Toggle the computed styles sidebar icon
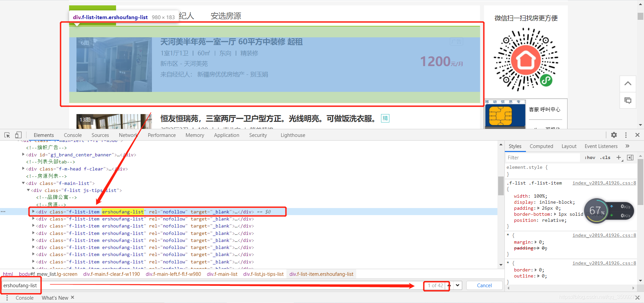The width and height of the screenshot is (644, 303). 630,157
